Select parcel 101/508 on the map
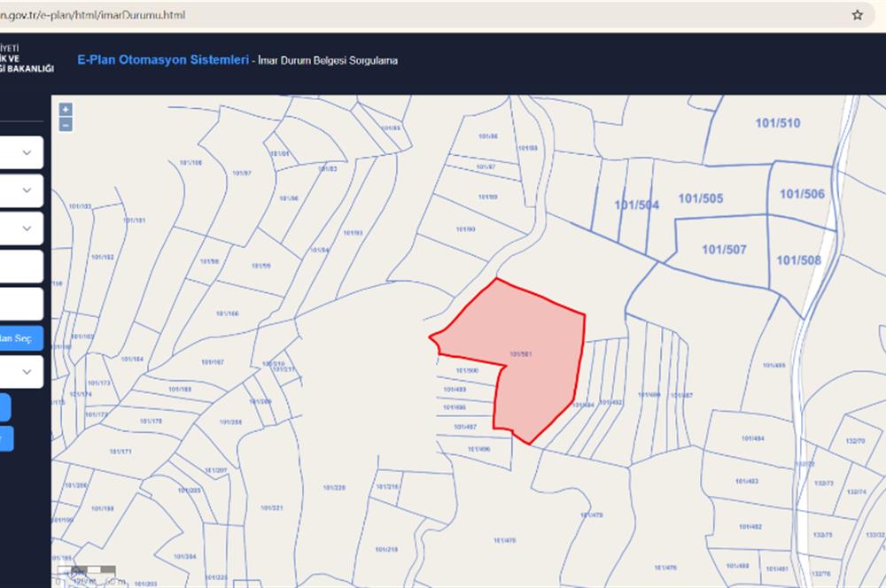This screenshot has width=886, height=588. pyautogui.click(x=798, y=259)
